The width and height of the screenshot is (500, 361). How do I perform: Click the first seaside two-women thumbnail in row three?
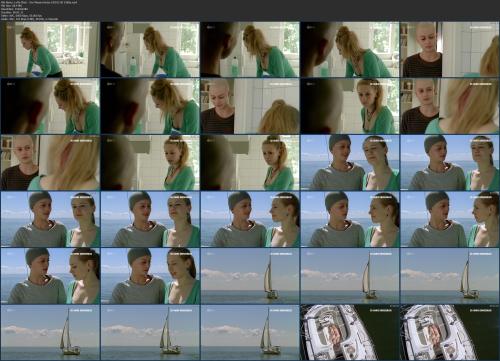click(x=350, y=163)
